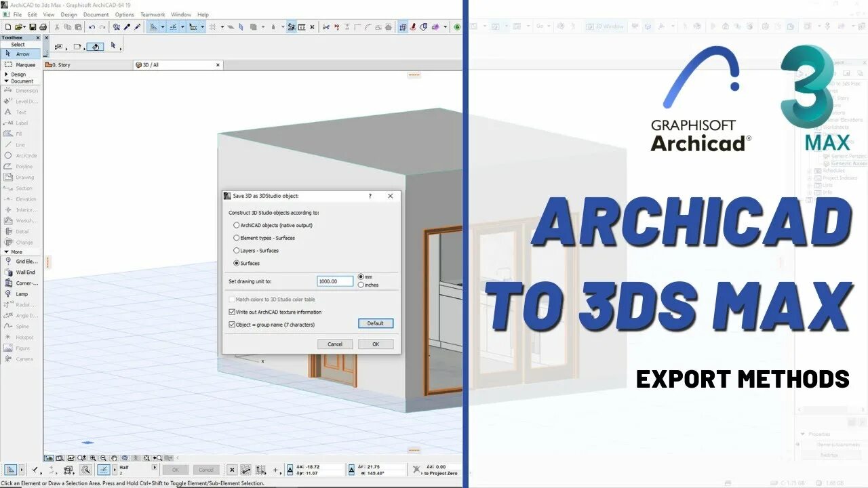Click the 'to Project Zero' label
The width and height of the screenshot is (868, 488).
click(441, 473)
